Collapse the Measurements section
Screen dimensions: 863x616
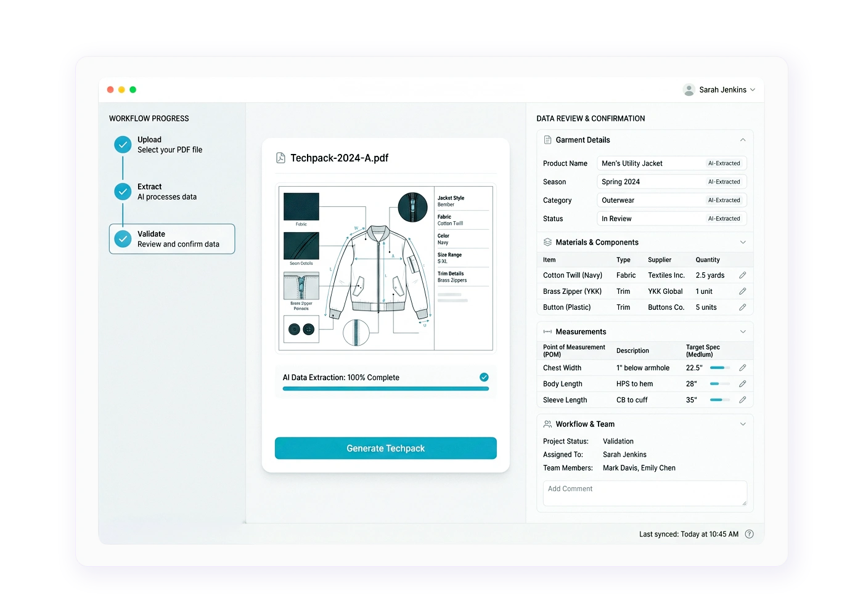743,331
